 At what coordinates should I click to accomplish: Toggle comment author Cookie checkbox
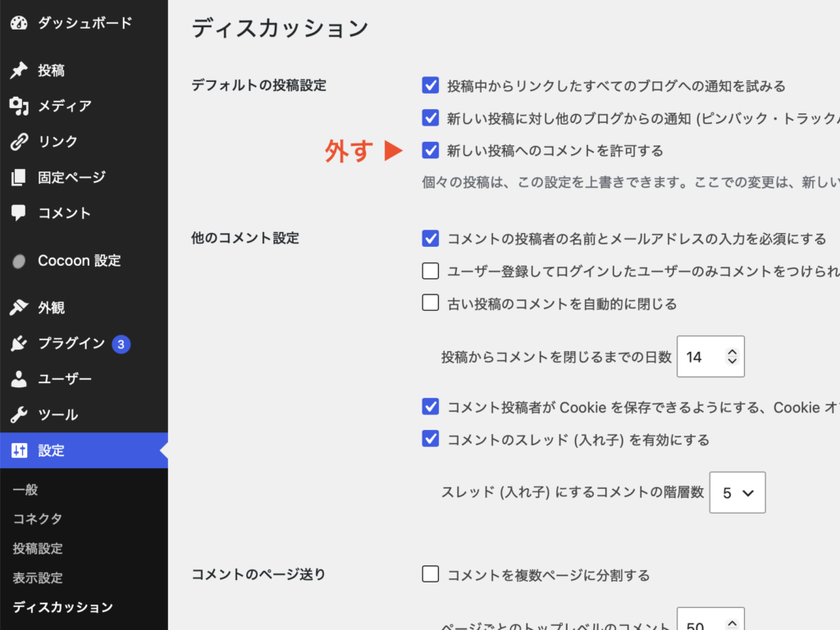pyautogui.click(x=430, y=407)
